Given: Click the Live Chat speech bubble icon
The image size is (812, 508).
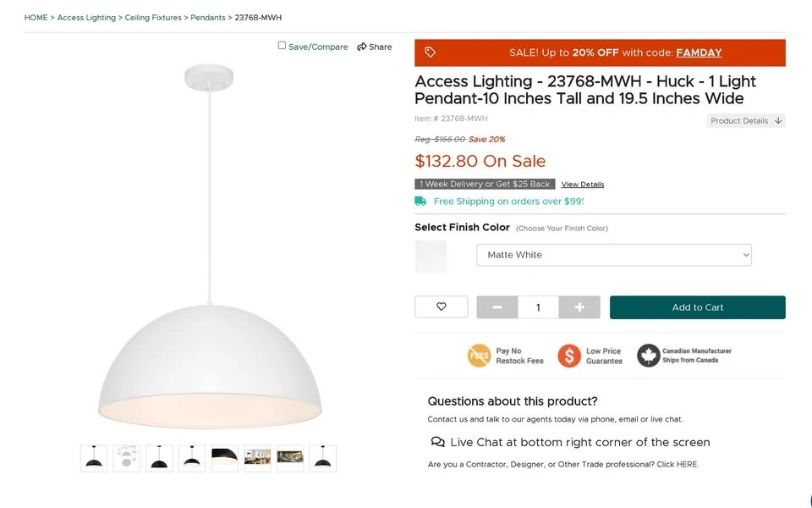Looking at the screenshot, I should 437,442.
